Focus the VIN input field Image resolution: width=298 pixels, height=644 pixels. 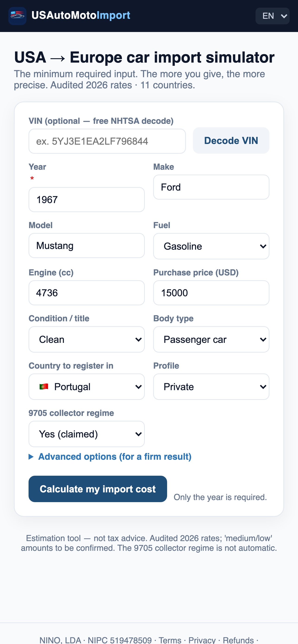pos(107,141)
